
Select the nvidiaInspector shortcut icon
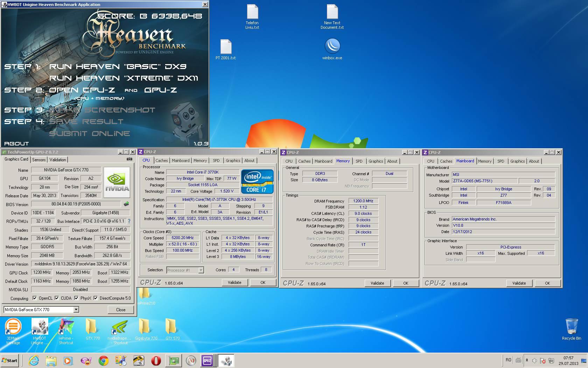119,331
